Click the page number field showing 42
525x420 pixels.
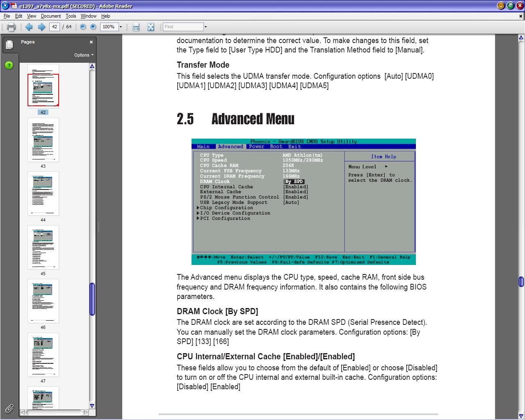[x=55, y=27]
